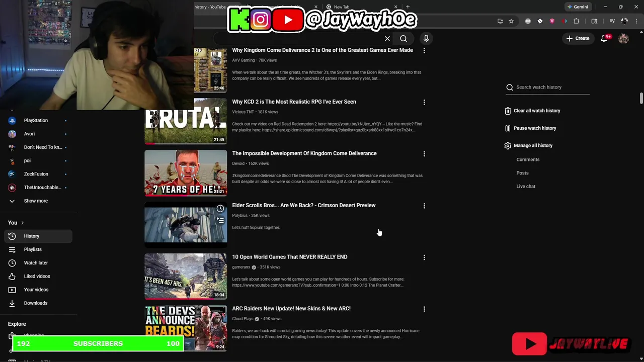Open the YouTube account avatar menu

point(623,39)
